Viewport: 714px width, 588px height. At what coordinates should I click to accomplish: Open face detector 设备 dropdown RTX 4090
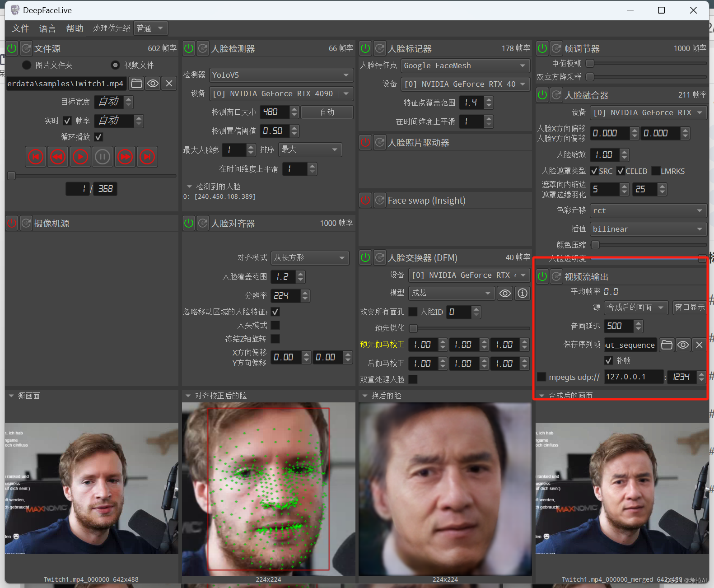pos(281,93)
